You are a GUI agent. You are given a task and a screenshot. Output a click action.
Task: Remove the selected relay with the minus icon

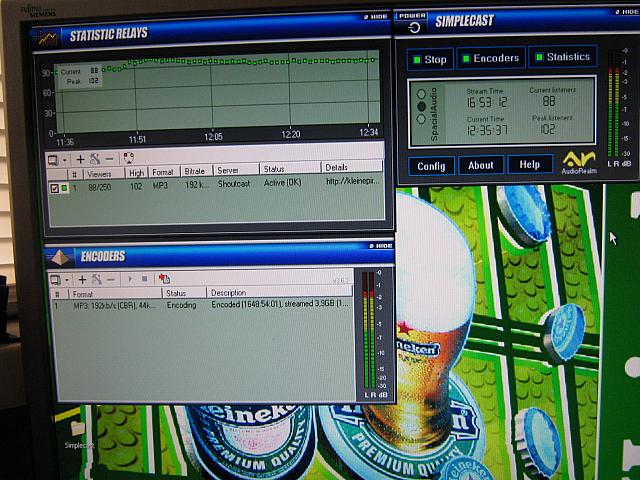pyautogui.click(x=109, y=158)
